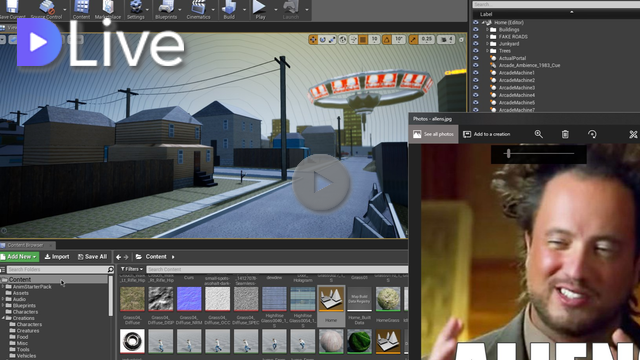This screenshot has height=360, width=640.
Task: Toggle visibility of the Trees folder
Action: (x=476, y=51)
